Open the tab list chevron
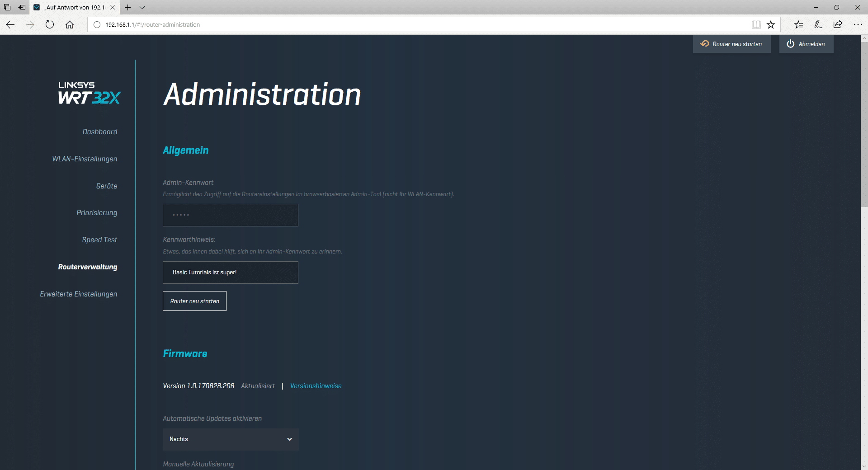The height and width of the screenshot is (470, 868). pos(142,8)
